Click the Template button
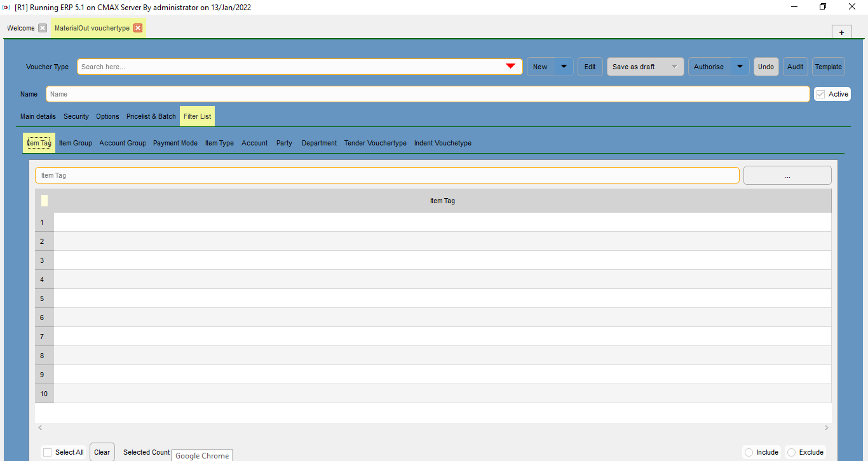868x461 pixels. point(828,67)
